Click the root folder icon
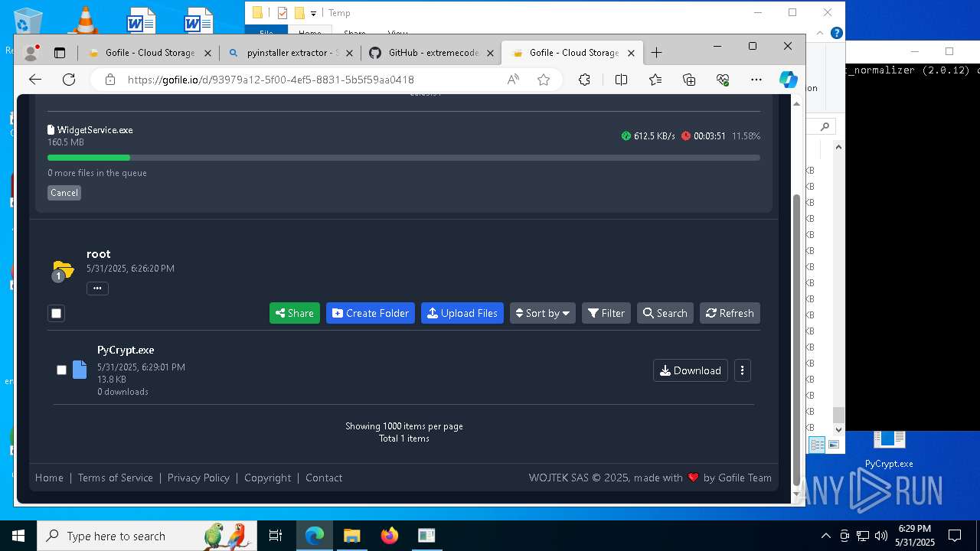 [63, 270]
